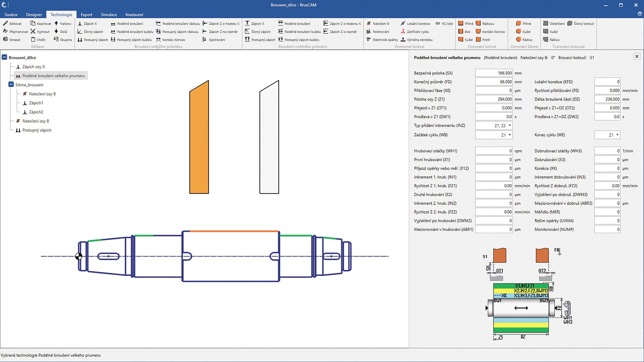This screenshot has width=644, height=362.
Task: Click the Bezpečná poloha (SX) field
Action: click(494, 73)
